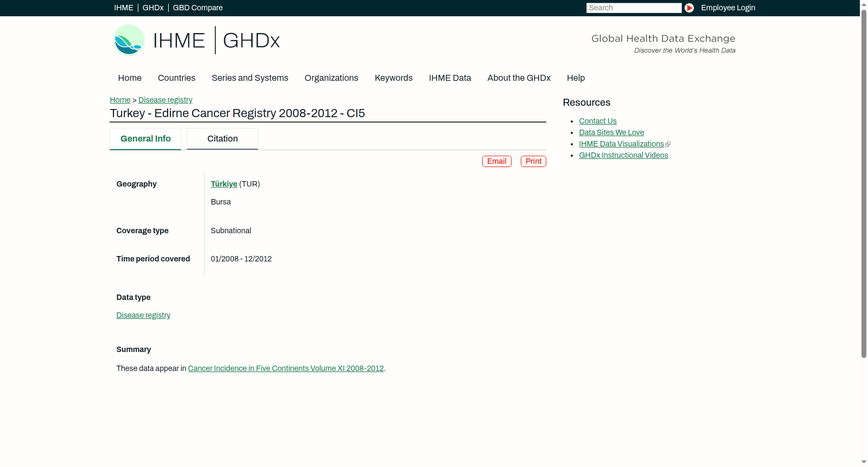Open the Help menu
The height and width of the screenshot is (467, 868).
coord(576,78)
